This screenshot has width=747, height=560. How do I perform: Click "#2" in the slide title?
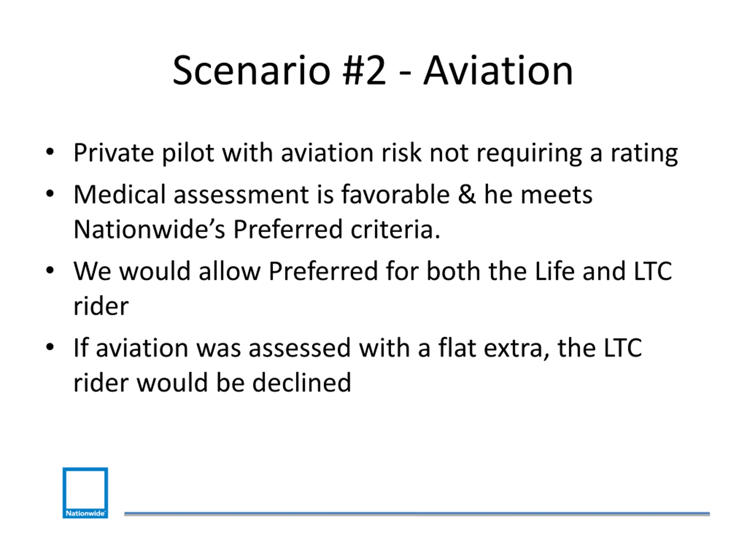point(364,71)
